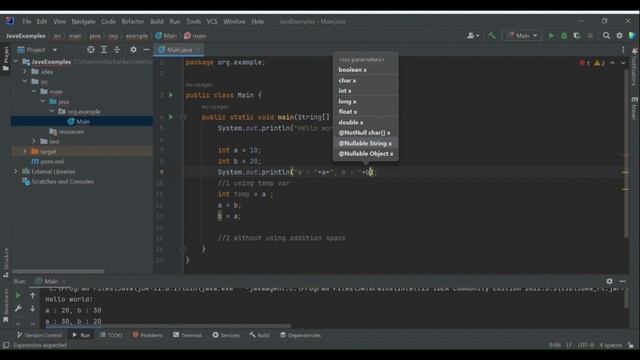Open Version Control tool window
This screenshot has height=360, width=640.
[39, 335]
